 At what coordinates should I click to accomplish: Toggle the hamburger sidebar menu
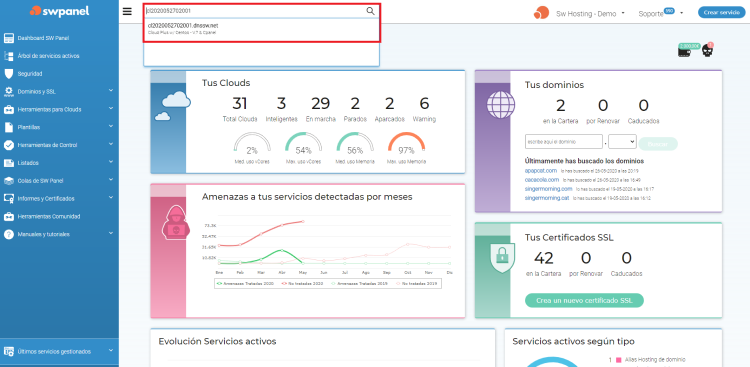(x=127, y=11)
